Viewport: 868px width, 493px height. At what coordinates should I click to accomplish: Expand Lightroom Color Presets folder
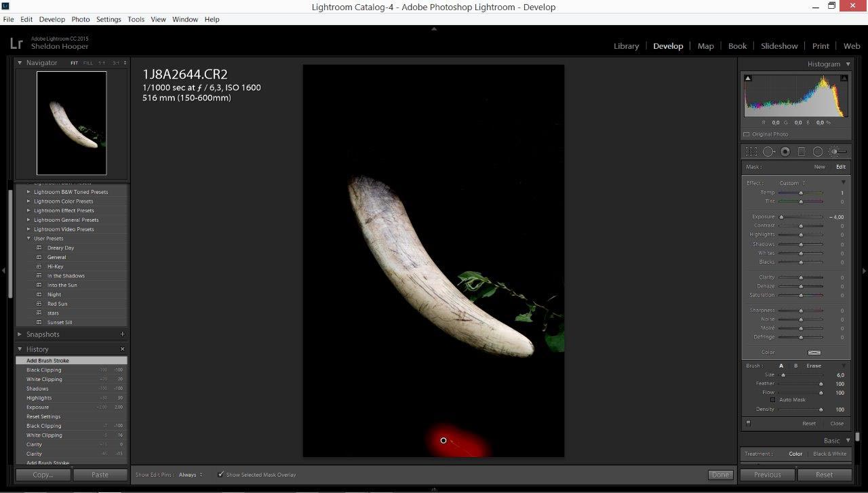28,201
